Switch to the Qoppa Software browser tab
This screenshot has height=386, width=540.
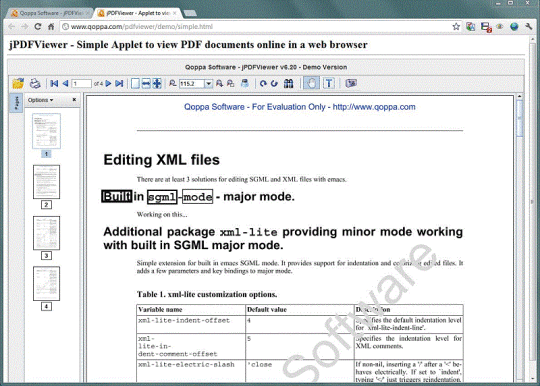coord(49,13)
